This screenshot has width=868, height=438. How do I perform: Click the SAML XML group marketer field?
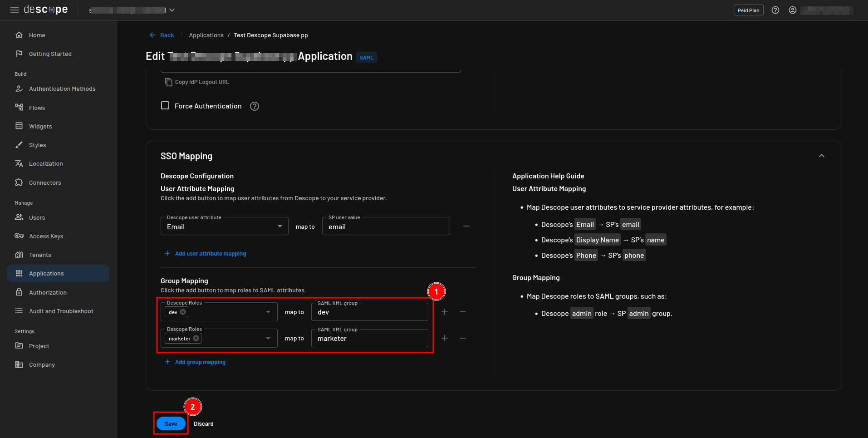tap(369, 339)
